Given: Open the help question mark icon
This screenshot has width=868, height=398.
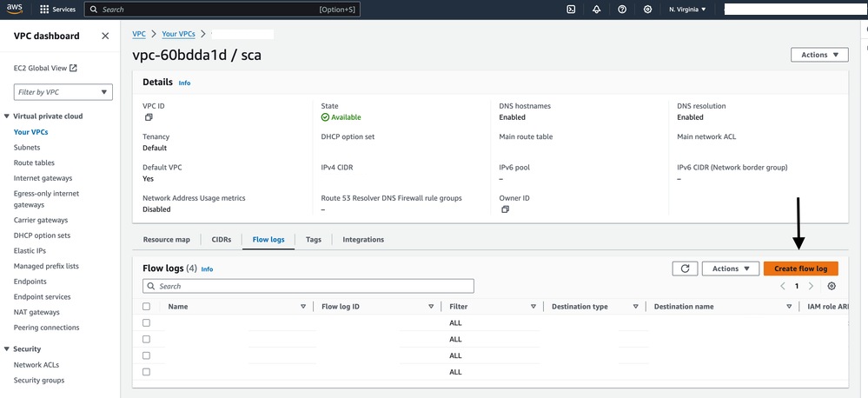Looking at the screenshot, I should coord(622,10).
